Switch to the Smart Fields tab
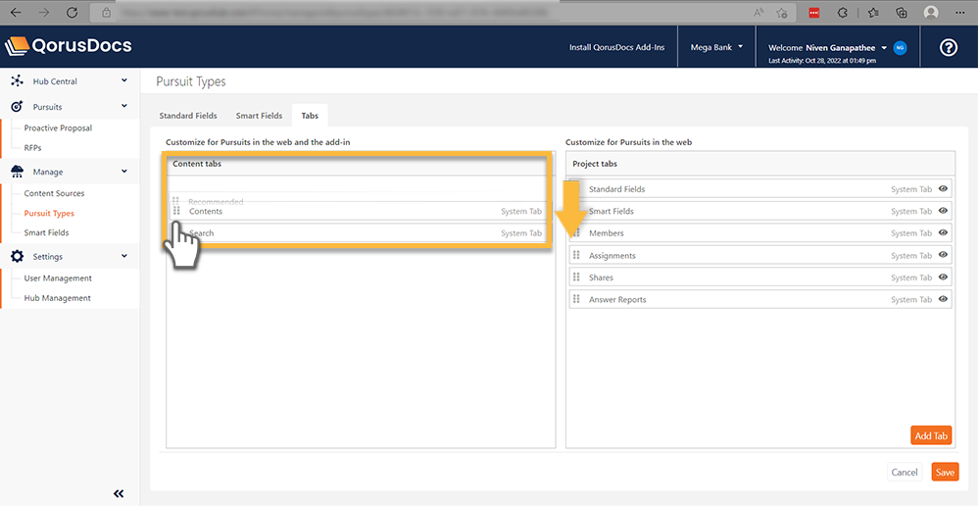980x506 pixels. click(x=259, y=116)
